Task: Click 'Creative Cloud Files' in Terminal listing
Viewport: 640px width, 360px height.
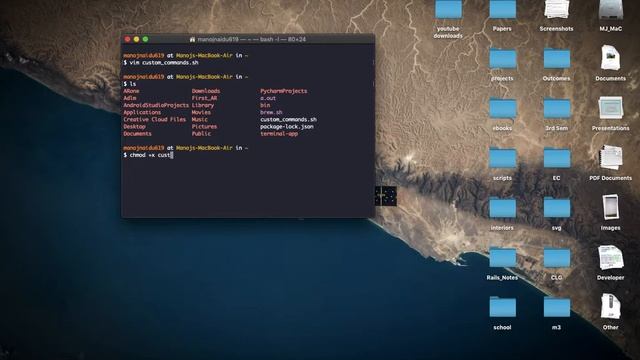Action: click(x=155, y=120)
